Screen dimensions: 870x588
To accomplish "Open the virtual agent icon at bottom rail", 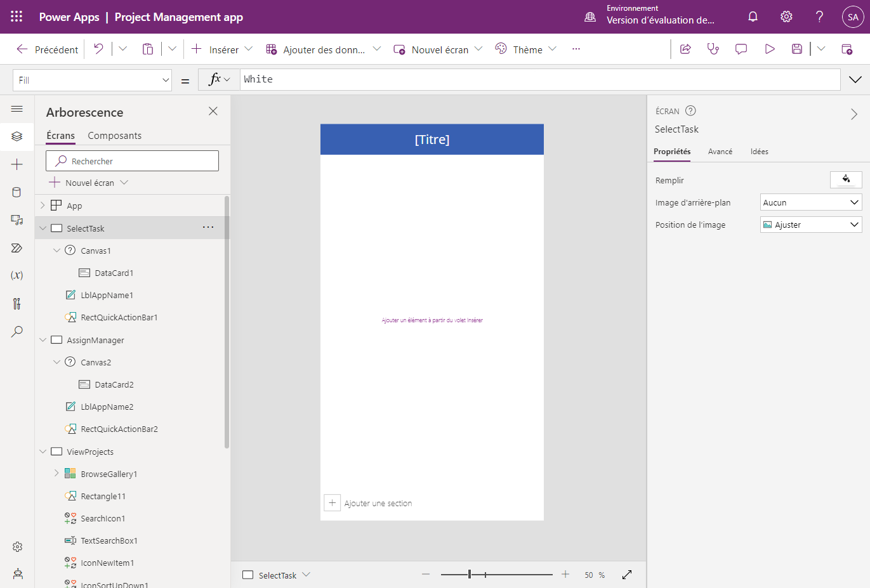I will point(18,573).
